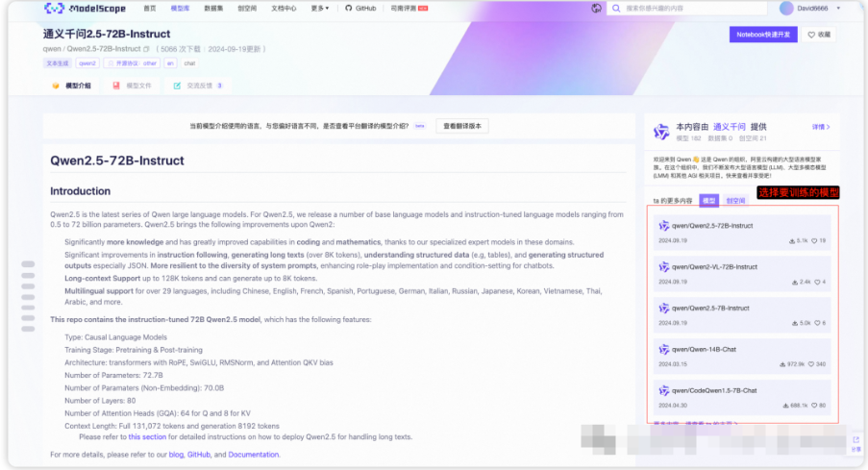This screenshot has height=470, width=868.
Task: Click the 通义千问2.5-72B-Instruct title
Action: click(x=107, y=34)
